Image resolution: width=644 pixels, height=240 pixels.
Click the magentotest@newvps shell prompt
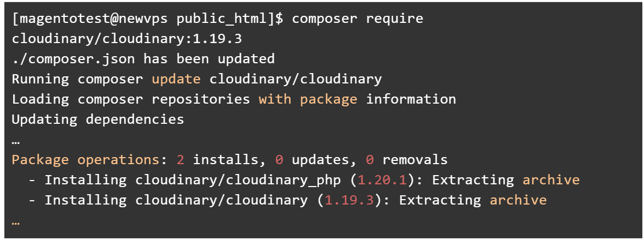[x=147, y=19]
